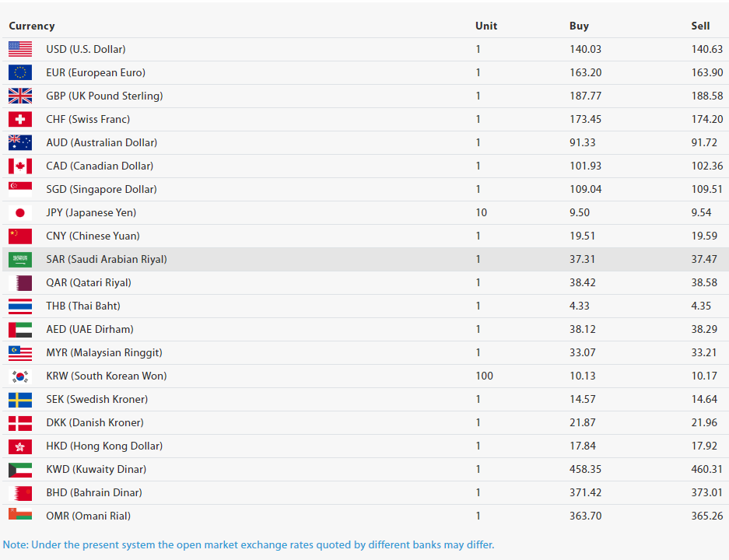The height and width of the screenshot is (560, 729).
Task: Click the open market exchange rates note
Action: (x=248, y=544)
